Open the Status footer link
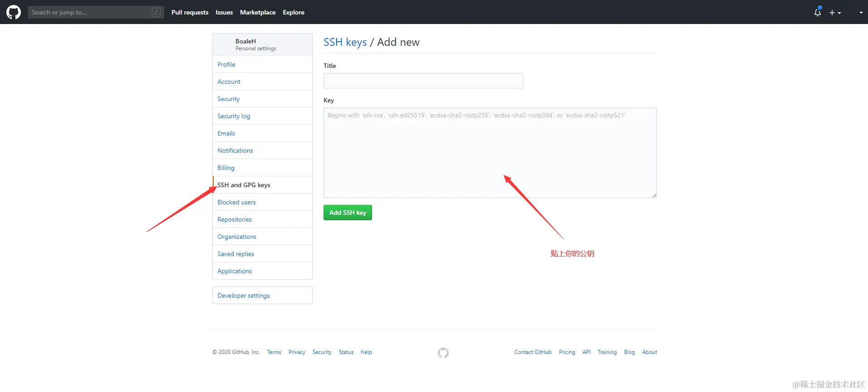Image resolution: width=868 pixels, height=392 pixels. coord(346,352)
